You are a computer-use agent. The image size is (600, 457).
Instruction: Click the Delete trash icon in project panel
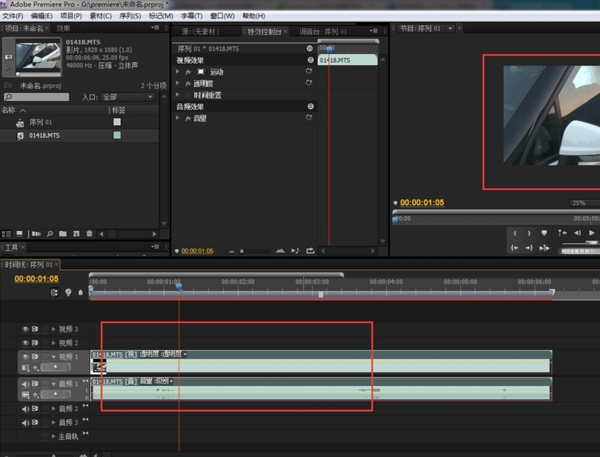tap(89, 233)
